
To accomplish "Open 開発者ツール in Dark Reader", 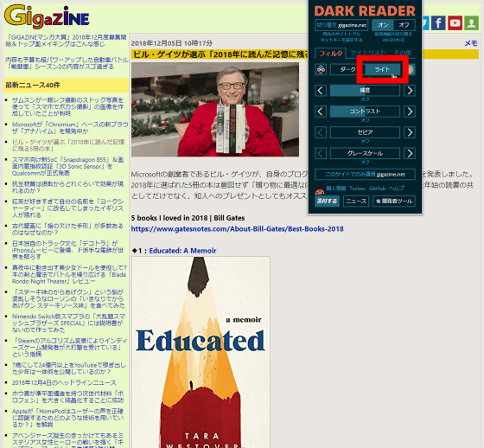I will tap(394, 202).
